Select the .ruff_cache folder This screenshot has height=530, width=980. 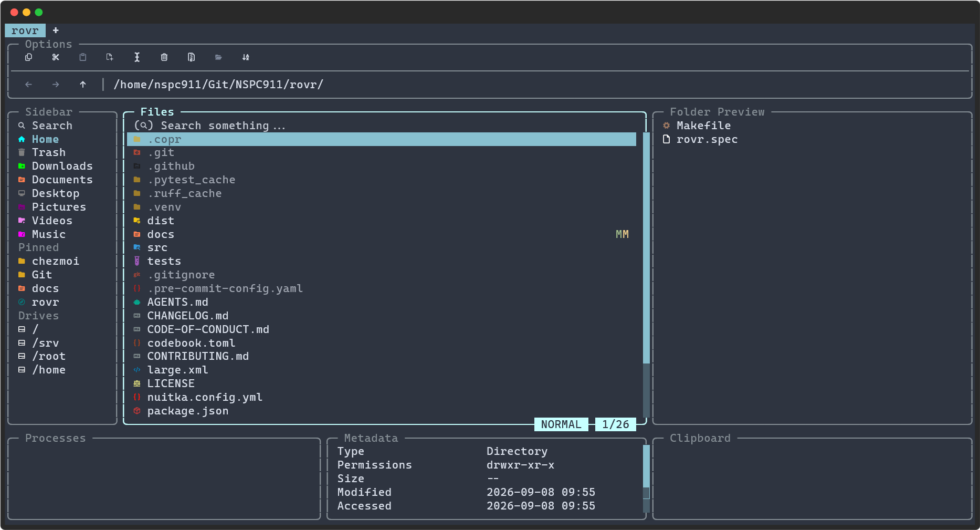point(382,193)
